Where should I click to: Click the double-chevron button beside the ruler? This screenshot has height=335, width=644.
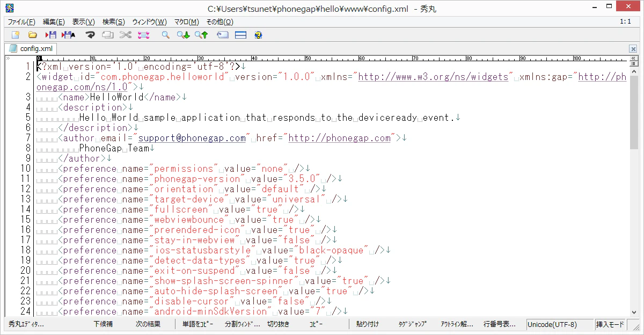tap(634, 57)
